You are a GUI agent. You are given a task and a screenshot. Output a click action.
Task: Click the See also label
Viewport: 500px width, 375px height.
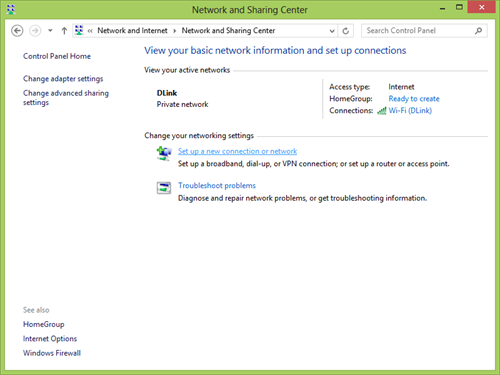pos(36,310)
